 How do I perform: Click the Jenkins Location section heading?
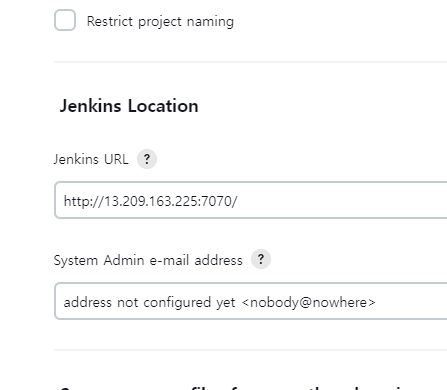coord(129,106)
